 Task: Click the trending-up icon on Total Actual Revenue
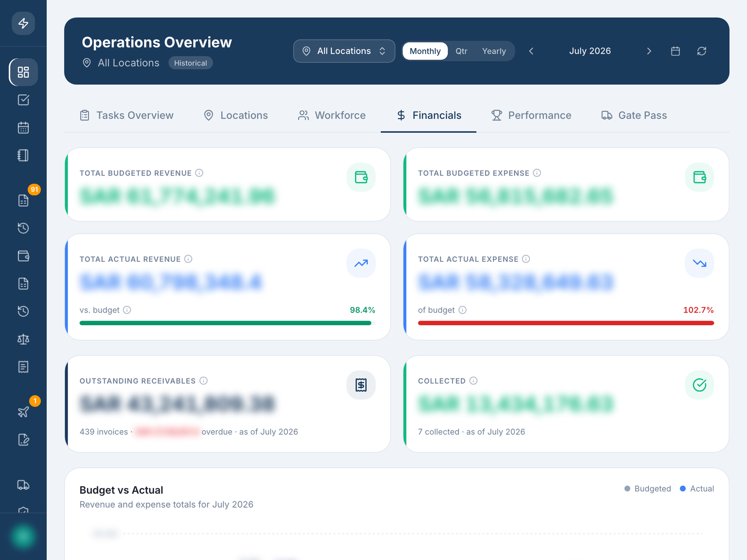click(361, 263)
